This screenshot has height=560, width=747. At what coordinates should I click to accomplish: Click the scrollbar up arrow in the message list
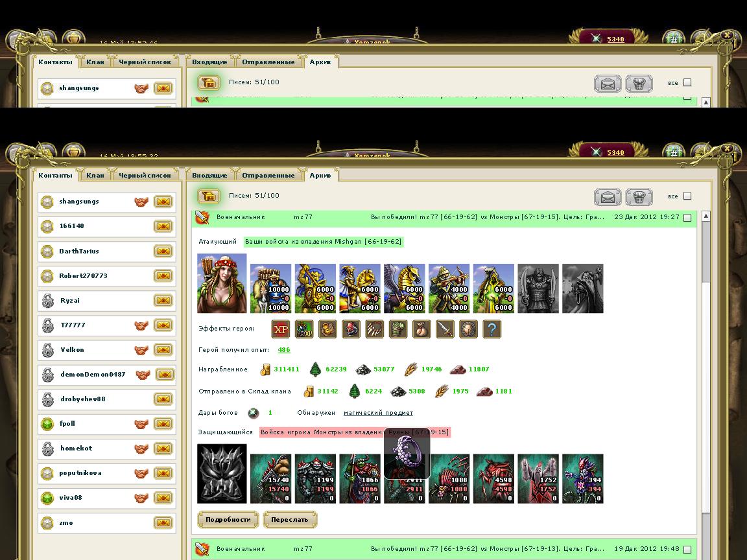pos(705,216)
